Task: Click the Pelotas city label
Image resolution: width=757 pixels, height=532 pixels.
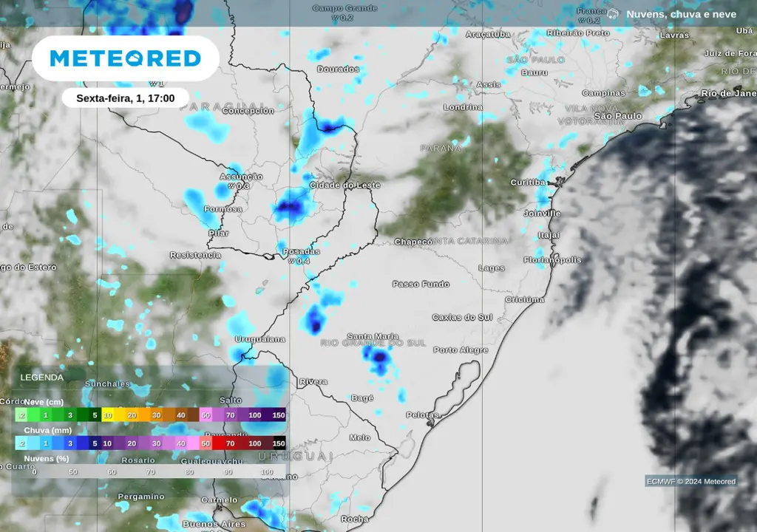Action: [x=422, y=415]
